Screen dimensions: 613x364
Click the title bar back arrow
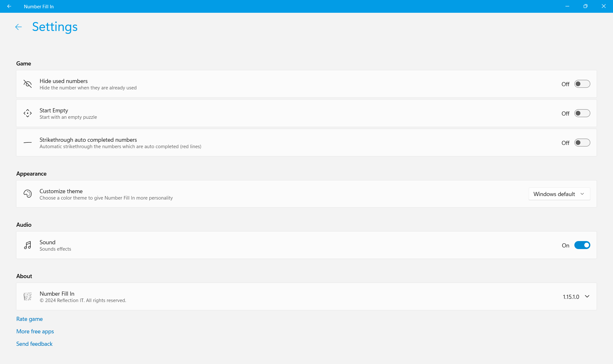tap(9, 6)
